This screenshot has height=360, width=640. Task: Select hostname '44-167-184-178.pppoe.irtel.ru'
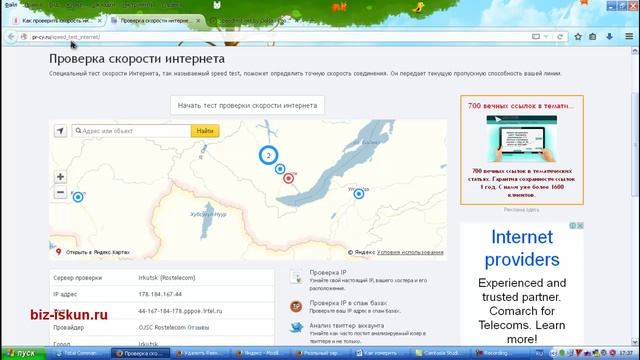(180, 311)
